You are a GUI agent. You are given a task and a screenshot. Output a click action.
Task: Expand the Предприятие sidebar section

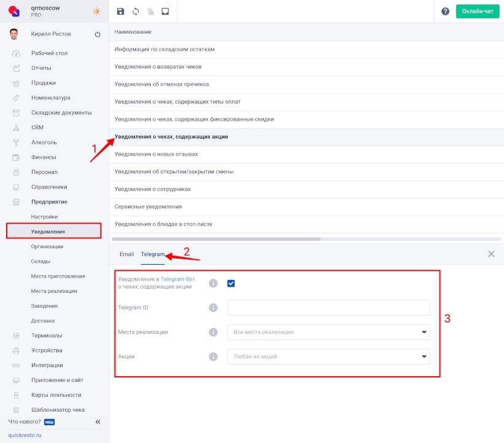49,202
